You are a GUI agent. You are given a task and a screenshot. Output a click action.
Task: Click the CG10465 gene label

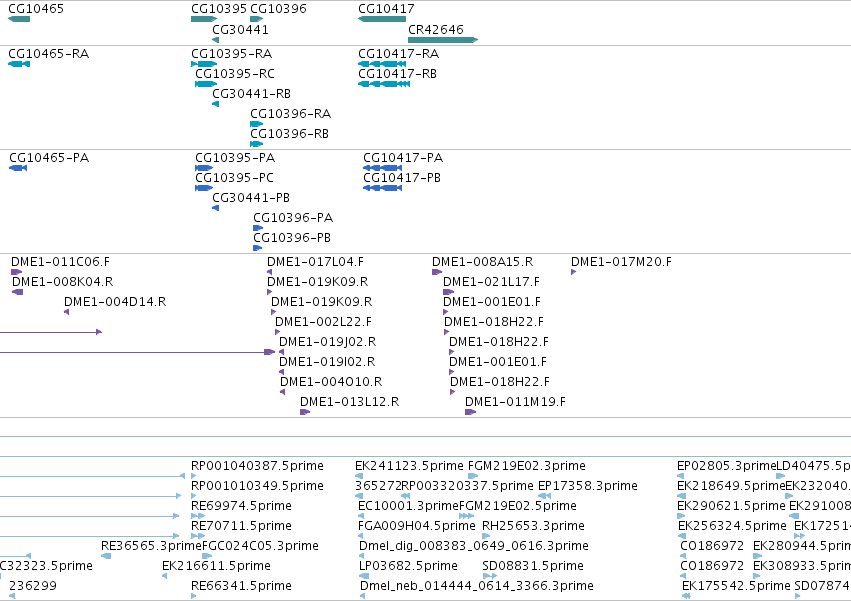(x=36, y=9)
